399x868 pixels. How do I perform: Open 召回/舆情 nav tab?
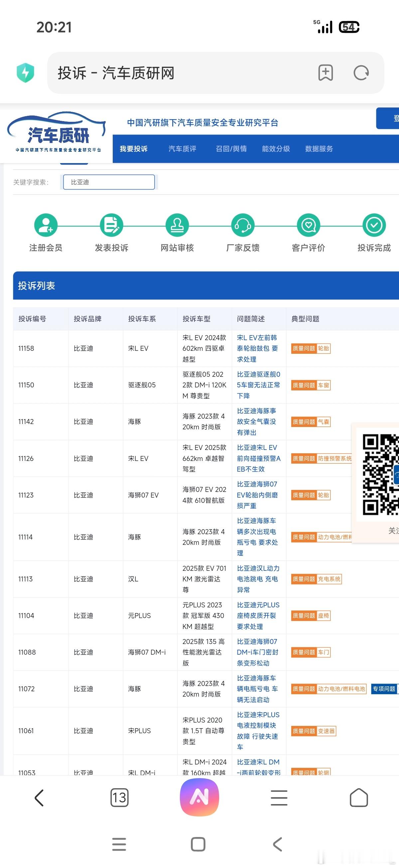coord(231,149)
